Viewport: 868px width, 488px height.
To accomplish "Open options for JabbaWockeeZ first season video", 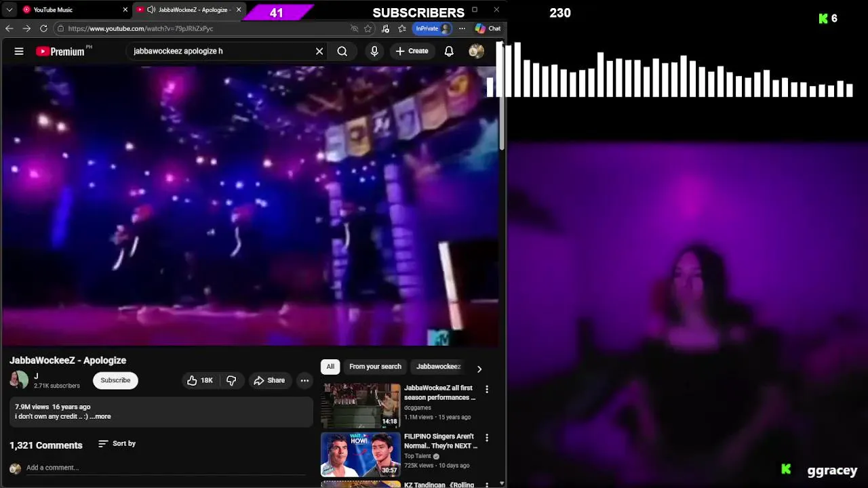I will click(x=487, y=389).
